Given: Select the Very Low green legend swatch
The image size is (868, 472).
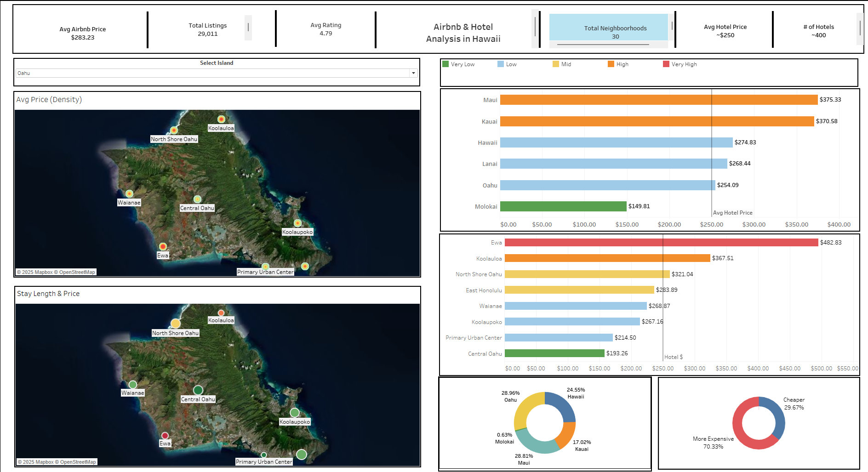Looking at the screenshot, I should pos(445,64).
